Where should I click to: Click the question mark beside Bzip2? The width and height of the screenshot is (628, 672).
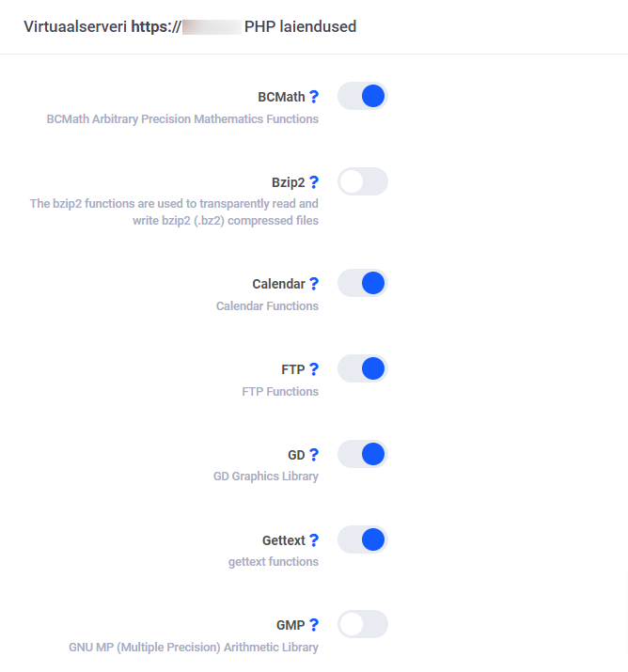pyautogui.click(x=314, y=182)
